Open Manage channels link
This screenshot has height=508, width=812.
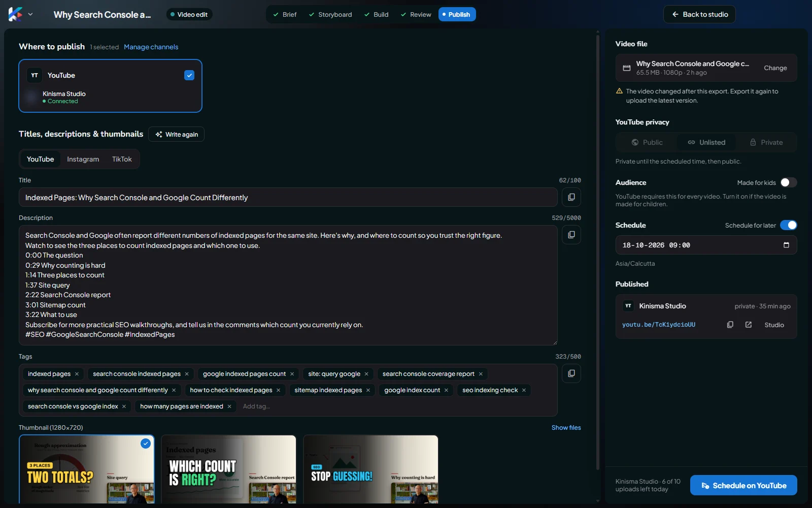(151, 47)
